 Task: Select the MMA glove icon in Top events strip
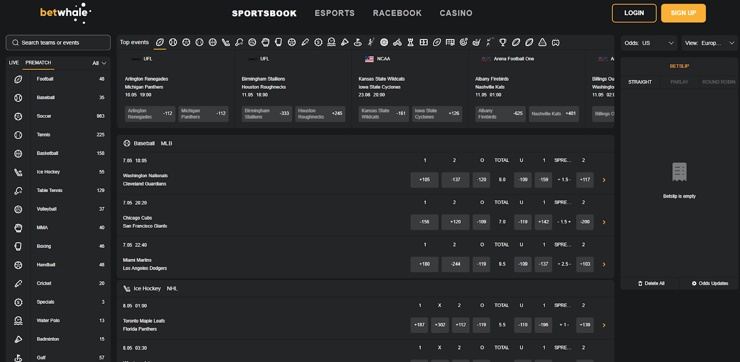[x=266, y=42]
